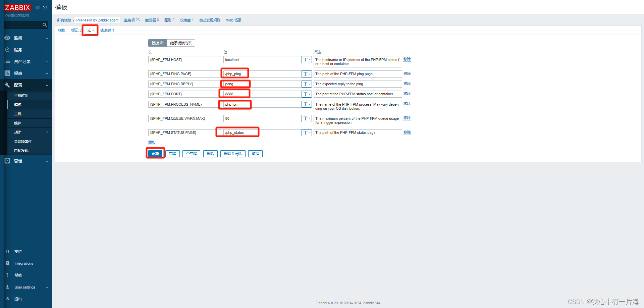The width and height of the screenshot is (644, 308).
Task: Click the 8888 port value field
Action: click(x=263, y=94)
